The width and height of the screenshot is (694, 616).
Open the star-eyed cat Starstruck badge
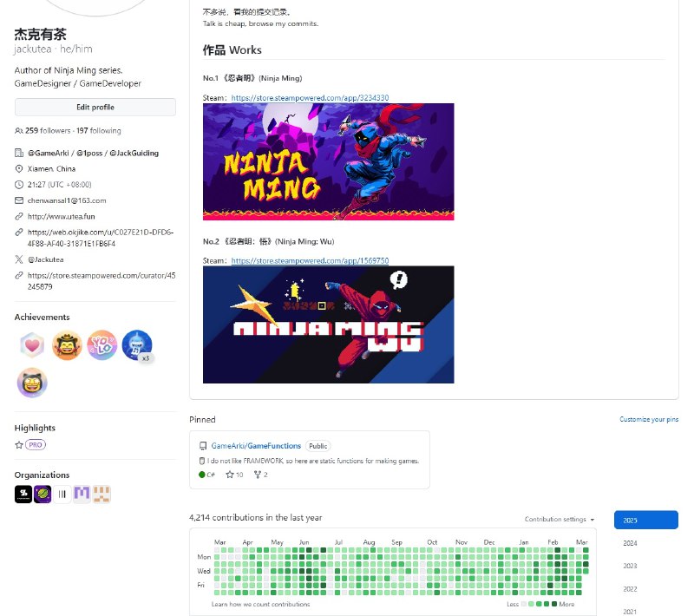click(x=32, y=383)
